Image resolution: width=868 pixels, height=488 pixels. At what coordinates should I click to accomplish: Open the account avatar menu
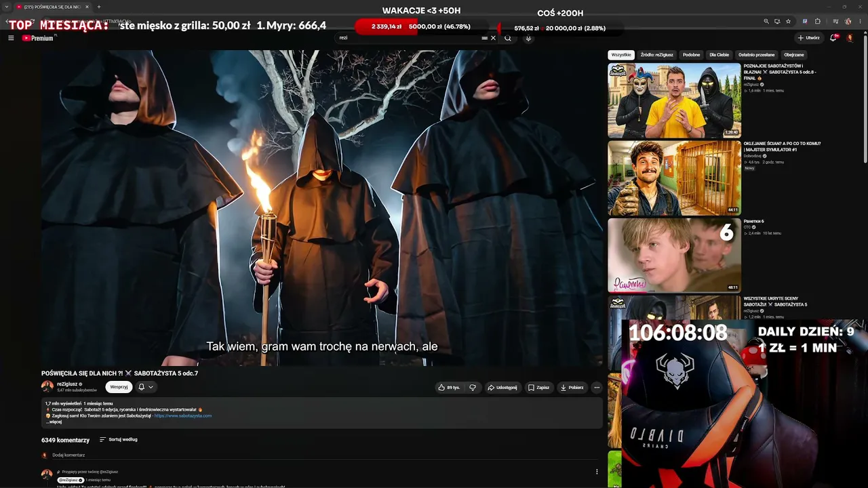[850, 38]
